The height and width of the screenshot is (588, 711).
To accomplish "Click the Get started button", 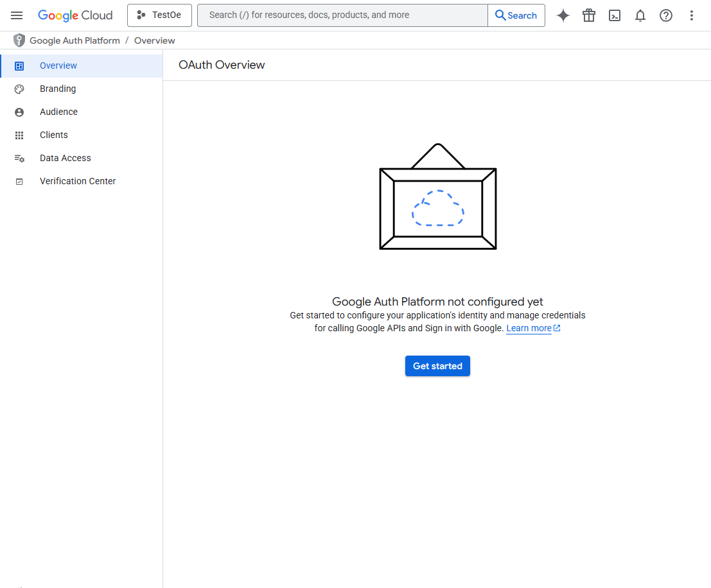I will point(437,366).
